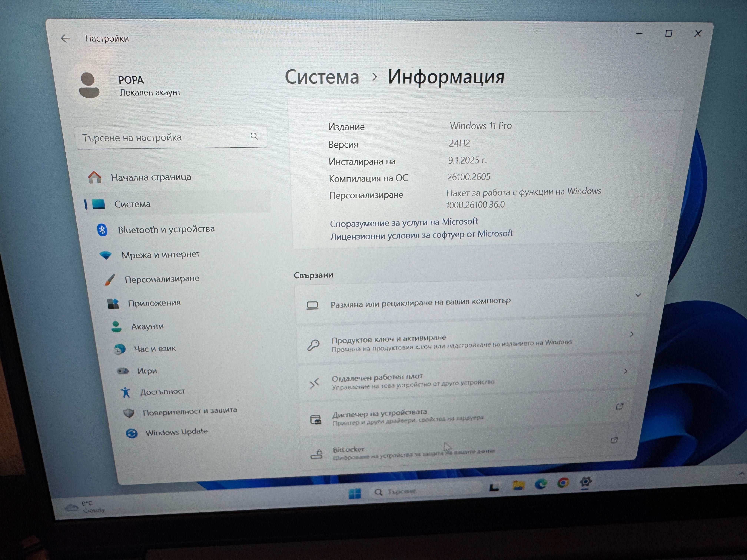Click external-link icon on BitLocker row
Screen dimensions: 747x560
point(614,440)
